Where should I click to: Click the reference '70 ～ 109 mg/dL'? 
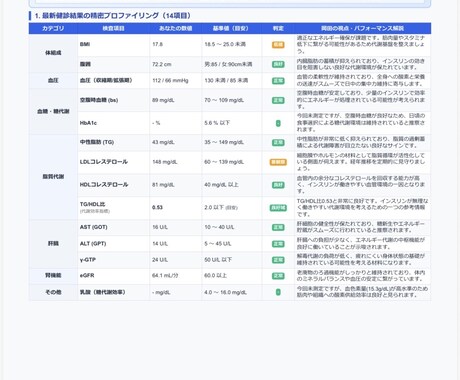(x=224, y=100)
